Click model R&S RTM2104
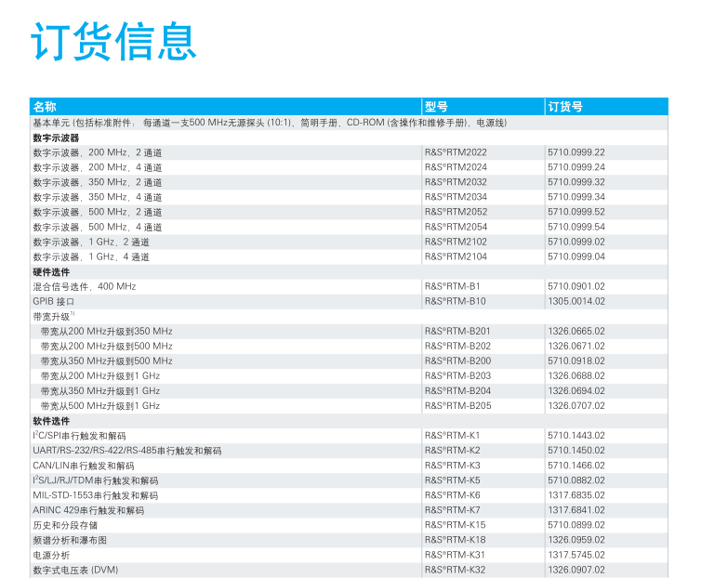 (x=456, y=256)
